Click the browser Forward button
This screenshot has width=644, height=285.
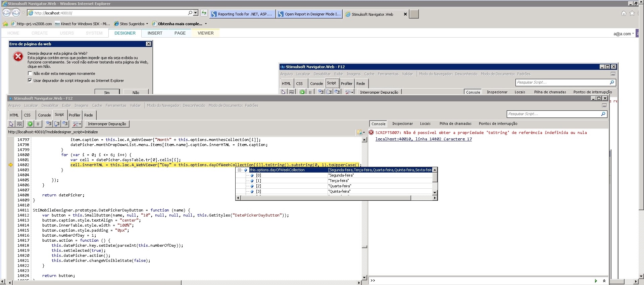tap(16, 13)
